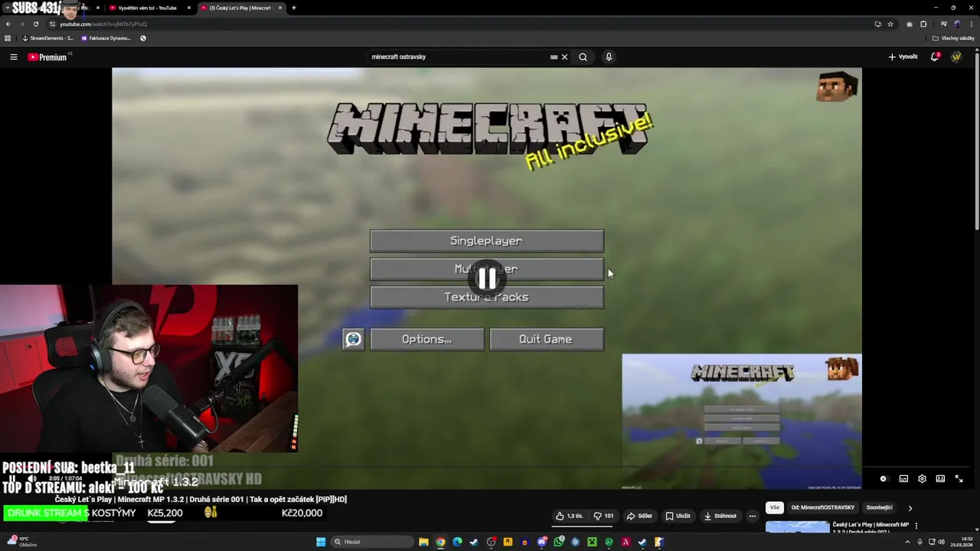Close the 'Vysvětlím vám to!' browser tab
This screenshot has height=551, width=980.
click(x=188, y=8)
